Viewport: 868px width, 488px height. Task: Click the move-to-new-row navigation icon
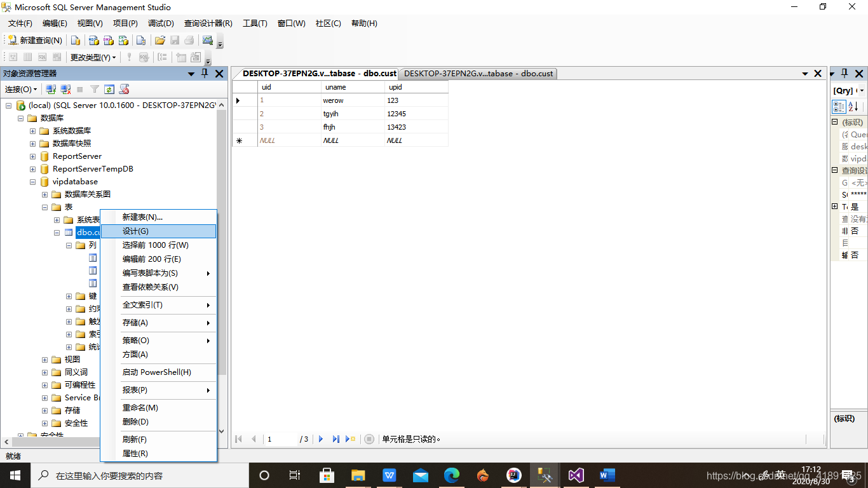351,439
